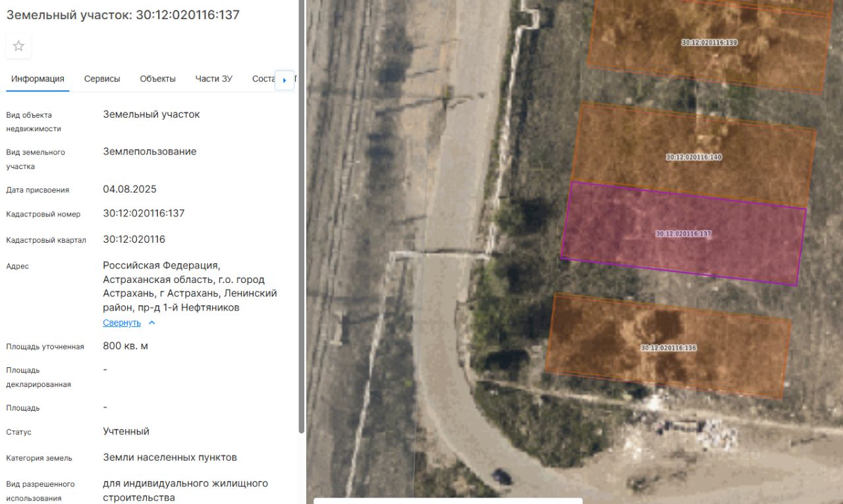Screen dimensions: 843x504
Task: Switch to the Сервисы tab
Action: 102,79
